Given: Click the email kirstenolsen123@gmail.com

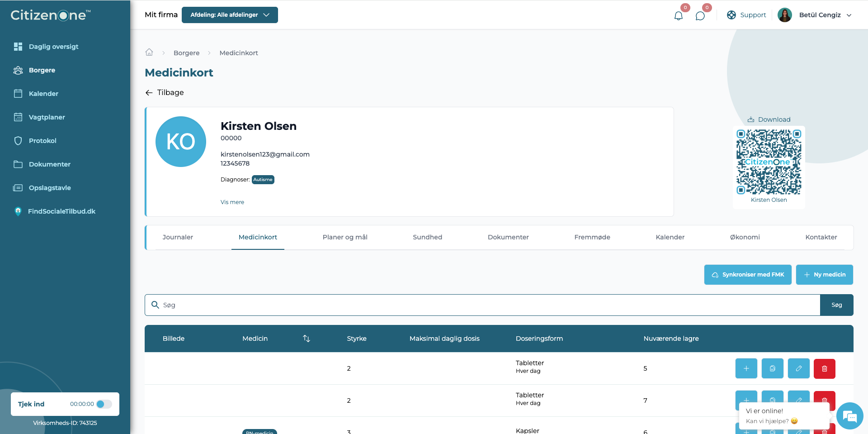Looking at the screenshot, I should (x=265, y=154).
